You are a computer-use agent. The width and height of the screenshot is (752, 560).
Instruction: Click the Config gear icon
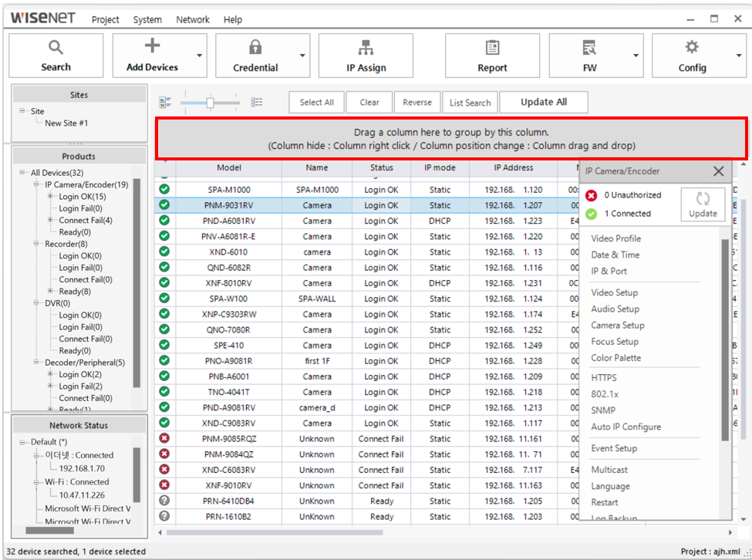[692, 48]
